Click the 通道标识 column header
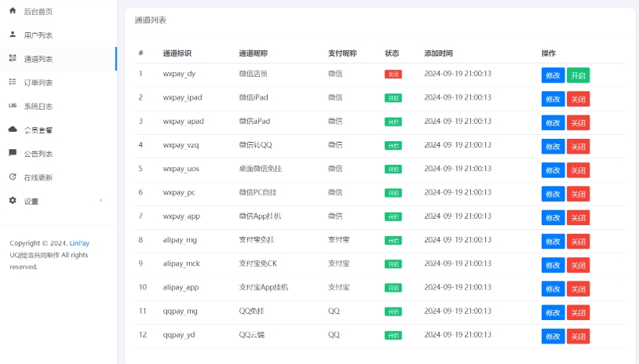This screenshot has width=639, height=364. coord(177,53)
